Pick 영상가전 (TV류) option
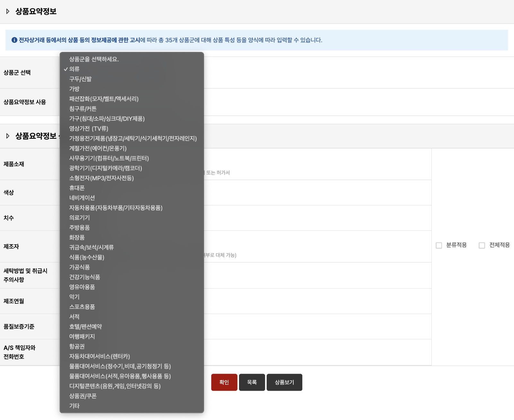This screenshot has width=514, height=420. (132, 129)
